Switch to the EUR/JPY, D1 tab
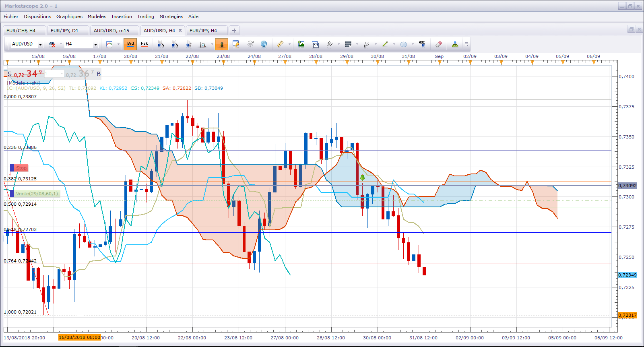 coord(64,31)
